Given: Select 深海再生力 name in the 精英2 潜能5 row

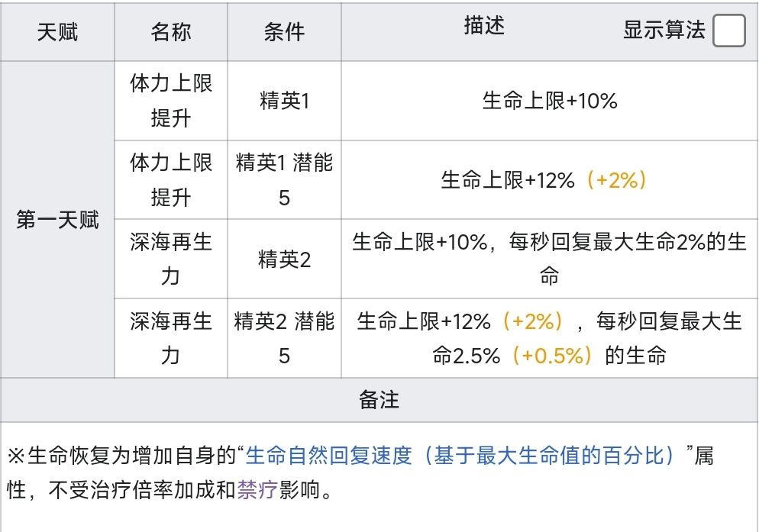Looking at the screenshot, I should 171,338.
